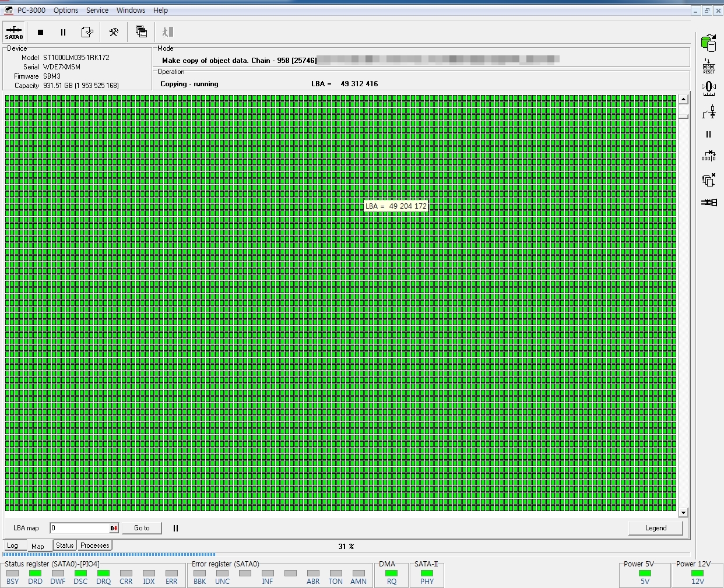
Task: Click the ERR status indicator
Action: point(171,573)
